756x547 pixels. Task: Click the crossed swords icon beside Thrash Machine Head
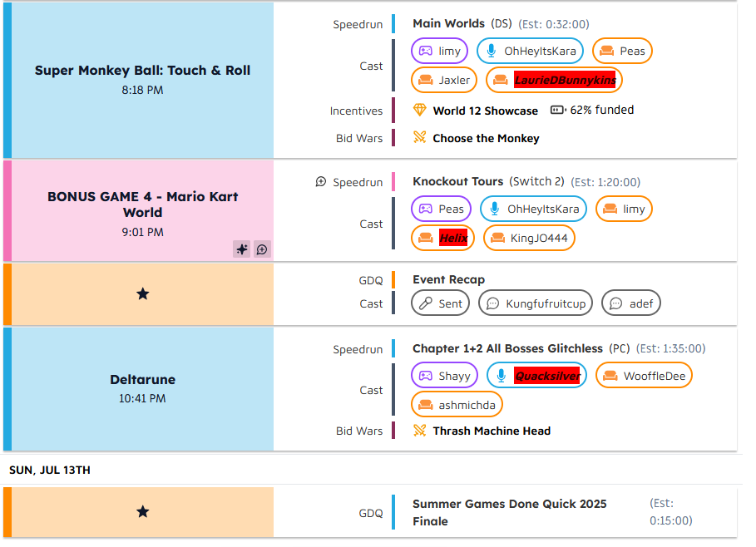(419, 431)
